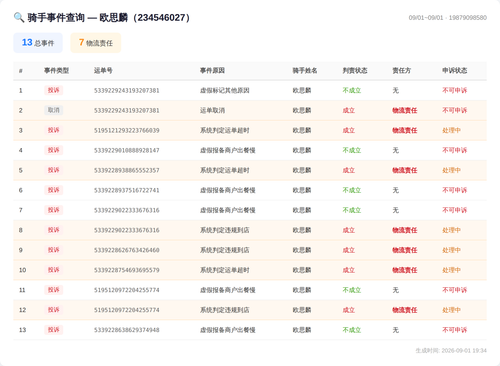The width and height of the screenshot is (500, 366).
Task: Click the # column header
Action: coord(21,70)
